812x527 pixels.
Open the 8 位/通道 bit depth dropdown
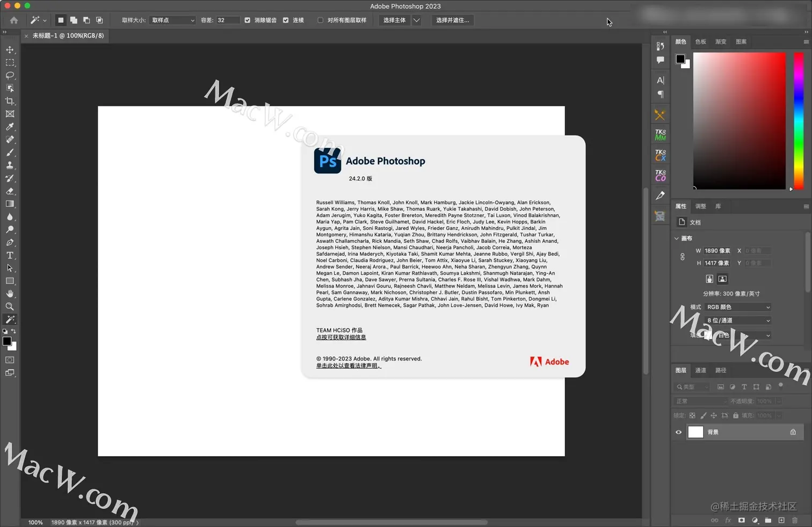tap(738, 321)
